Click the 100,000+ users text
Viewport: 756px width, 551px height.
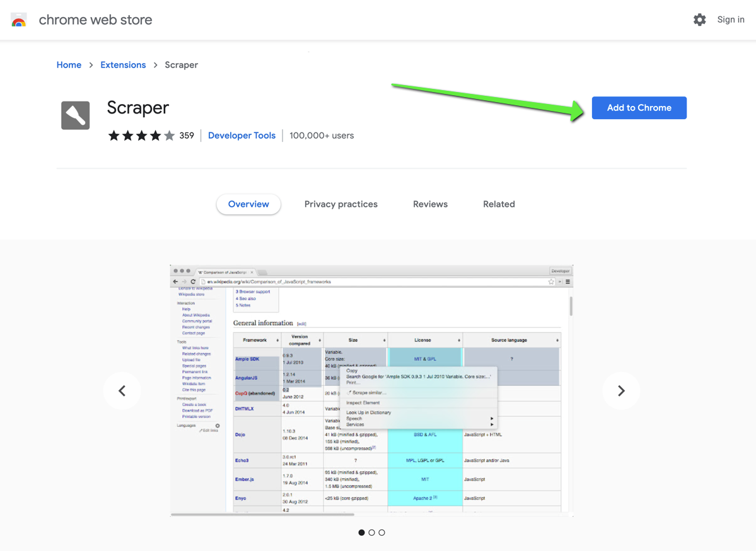(x=322, y=136)
